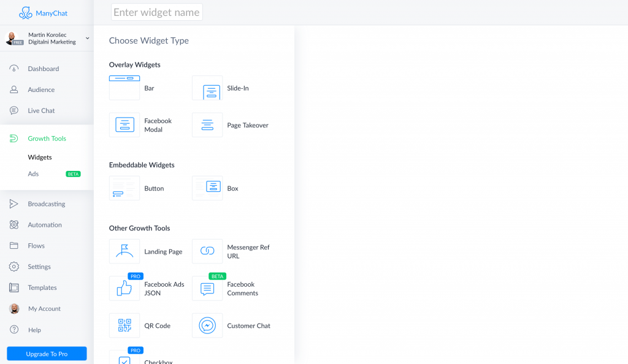This screenshot has width=628, height=364.
Task: Pick the Facebook Comments widget icon
Action: pos(207,289)
